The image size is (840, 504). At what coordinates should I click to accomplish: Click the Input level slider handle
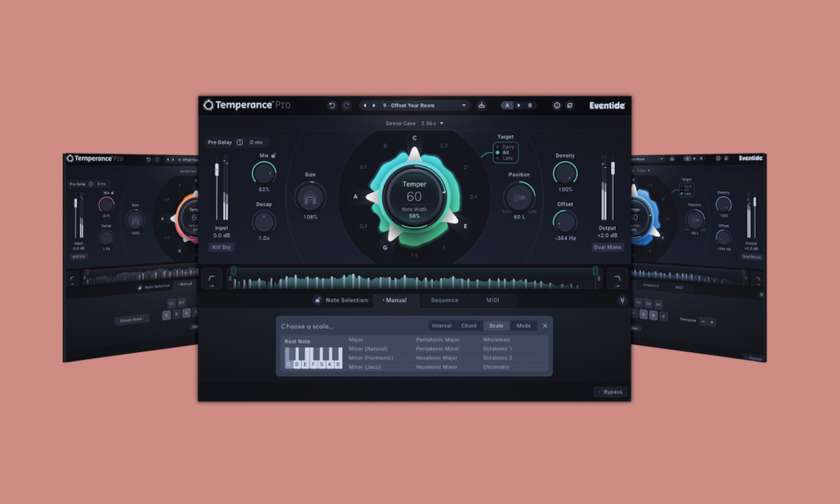(x=217, y=169)
